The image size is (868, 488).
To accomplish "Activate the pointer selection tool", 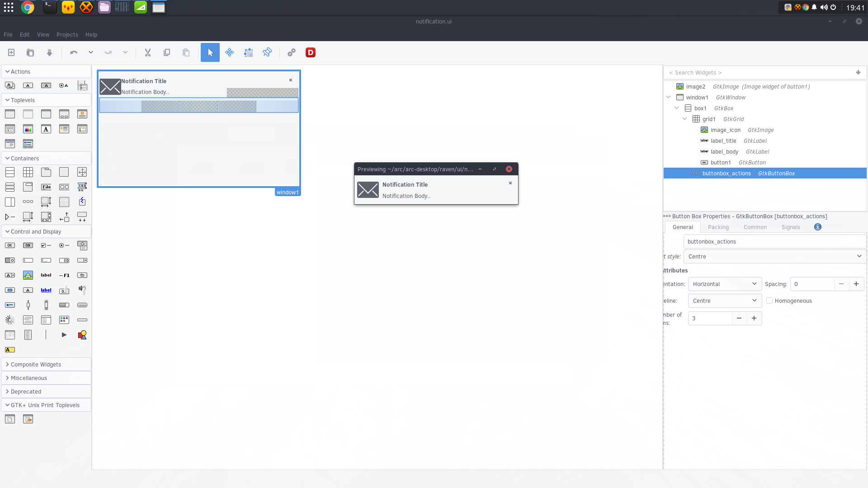I will (x=210, y=53).
